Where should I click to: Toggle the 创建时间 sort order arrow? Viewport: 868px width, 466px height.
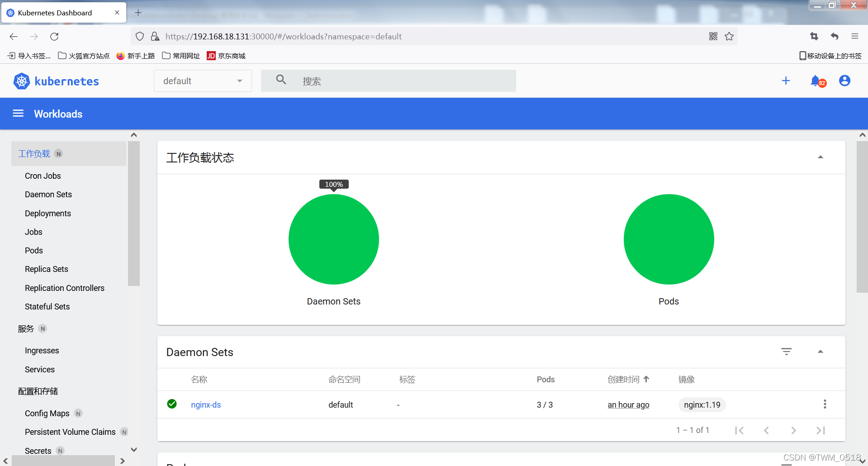pos(647,379)
